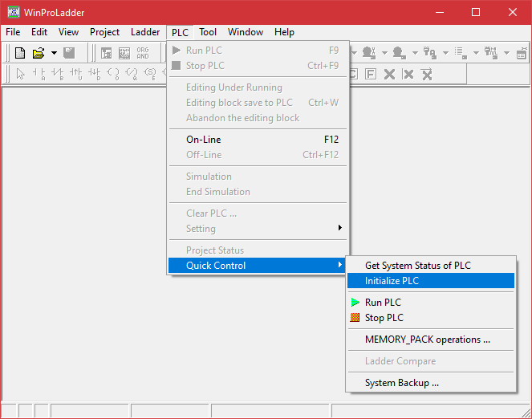This screenshot has height=419, width=532.
Task: Select the highlighted Quick Control entry
Action: (258, 266)
